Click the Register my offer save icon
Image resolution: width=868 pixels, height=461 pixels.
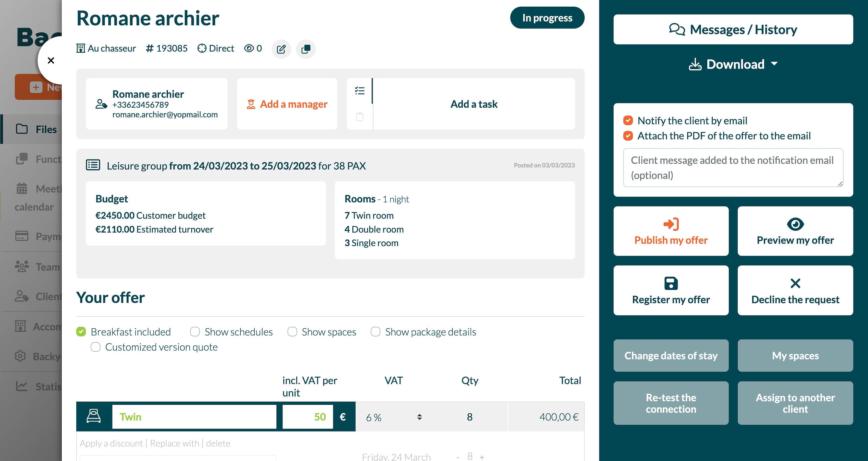pos(671,283)
